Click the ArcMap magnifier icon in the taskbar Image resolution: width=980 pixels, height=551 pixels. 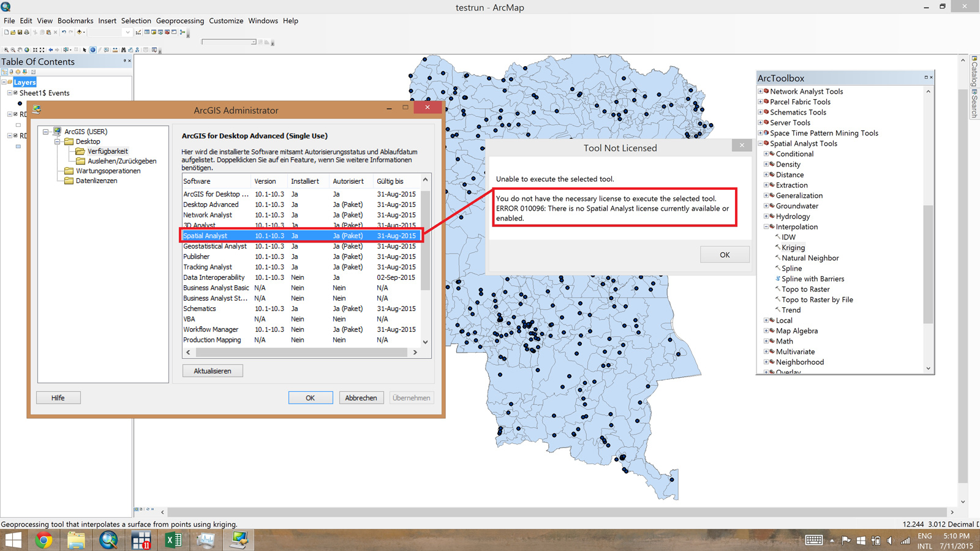point(108,540)
